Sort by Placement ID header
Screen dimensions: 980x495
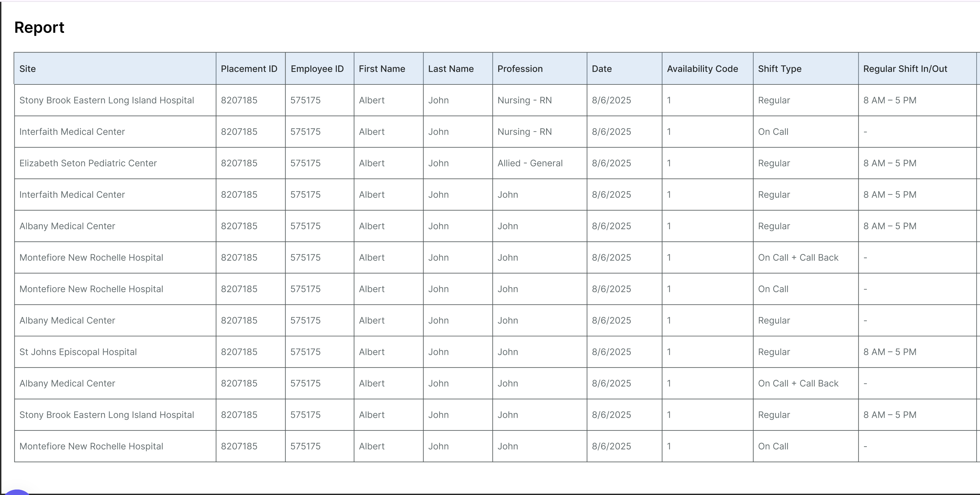click(x=249, y=69)
